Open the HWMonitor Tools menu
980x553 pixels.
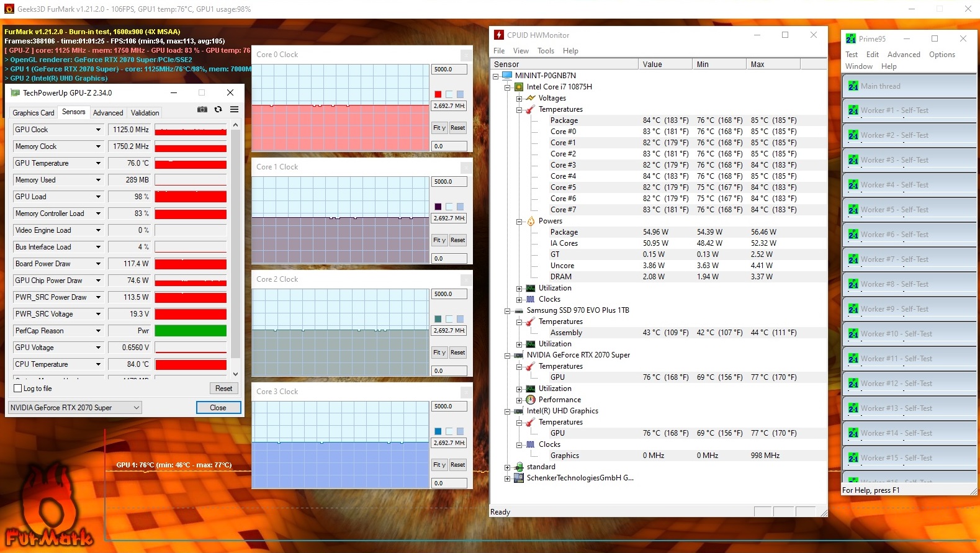[546, 51]
